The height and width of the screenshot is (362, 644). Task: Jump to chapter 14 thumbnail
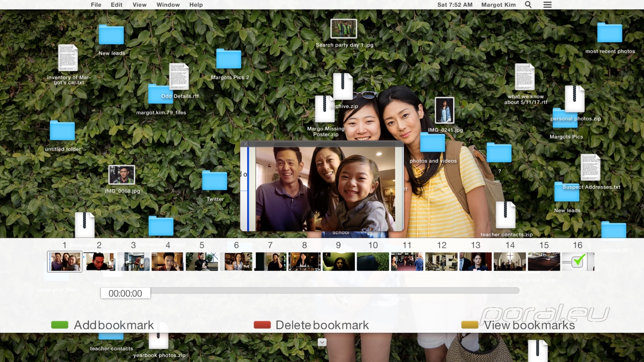510,262
